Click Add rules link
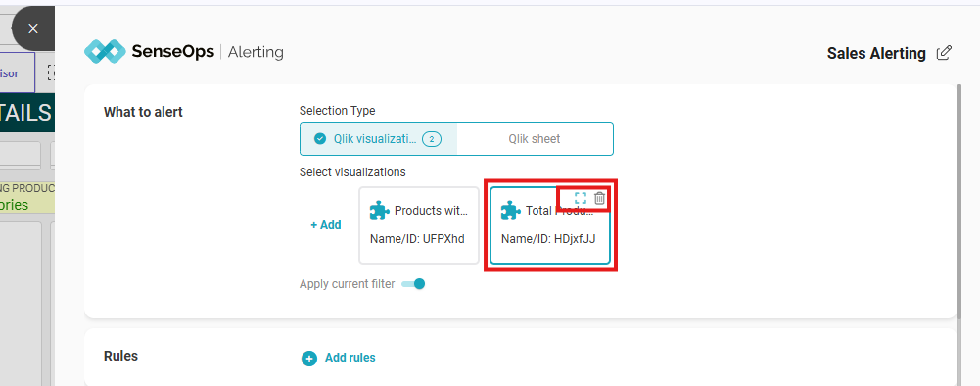 click(x=350, y=358)
